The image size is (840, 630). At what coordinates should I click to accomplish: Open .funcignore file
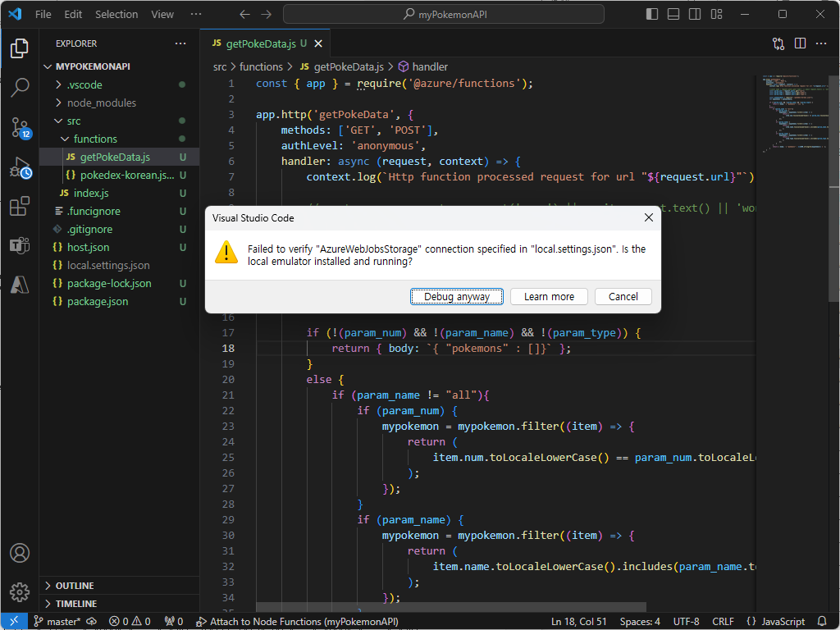click(119, 211)
